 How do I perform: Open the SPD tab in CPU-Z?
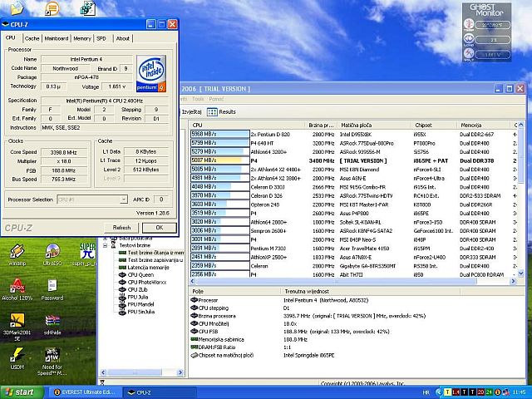point(101,38)
